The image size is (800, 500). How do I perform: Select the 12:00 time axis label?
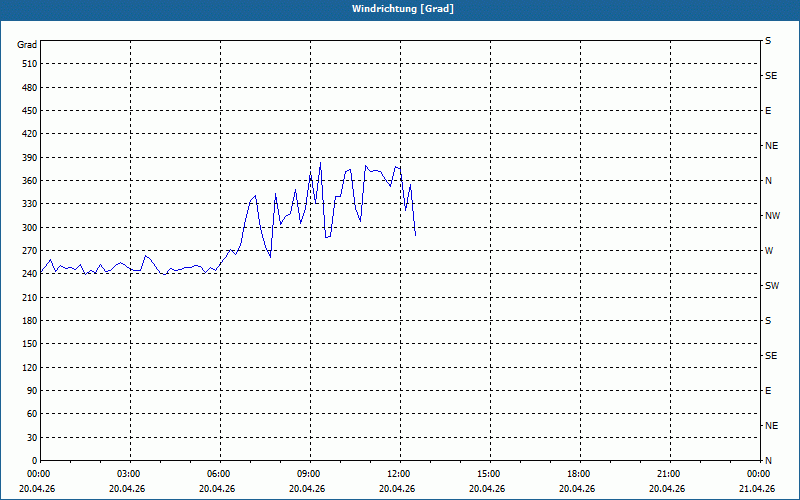pyautogui.click(x=400, y=474)
